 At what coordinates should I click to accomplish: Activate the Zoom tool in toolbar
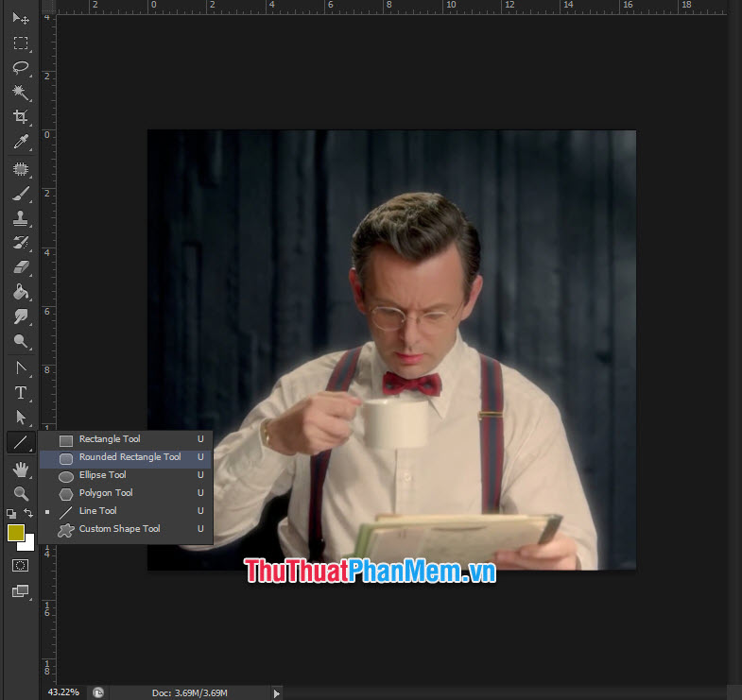tap(21, 493)
